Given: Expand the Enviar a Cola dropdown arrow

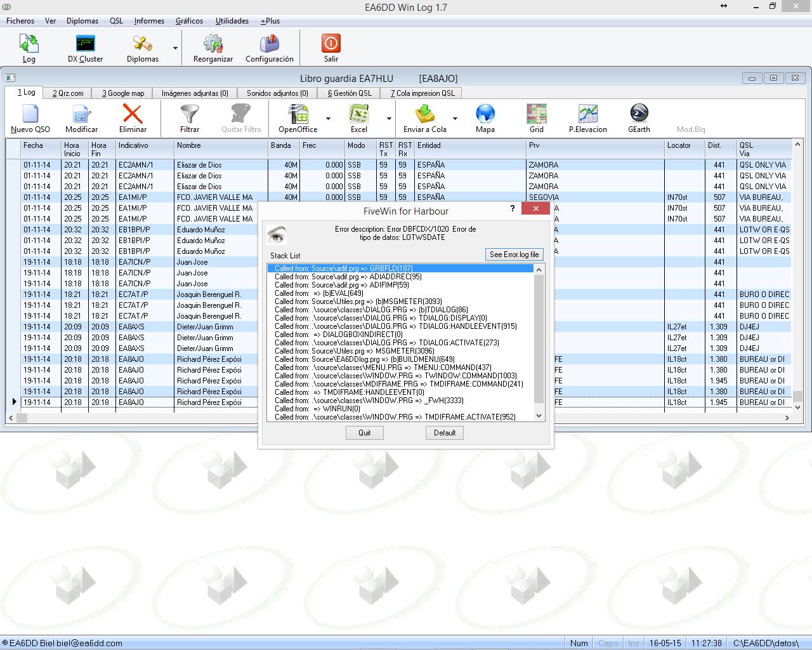Looking at the screenshot, I should (x=455, y=119).
